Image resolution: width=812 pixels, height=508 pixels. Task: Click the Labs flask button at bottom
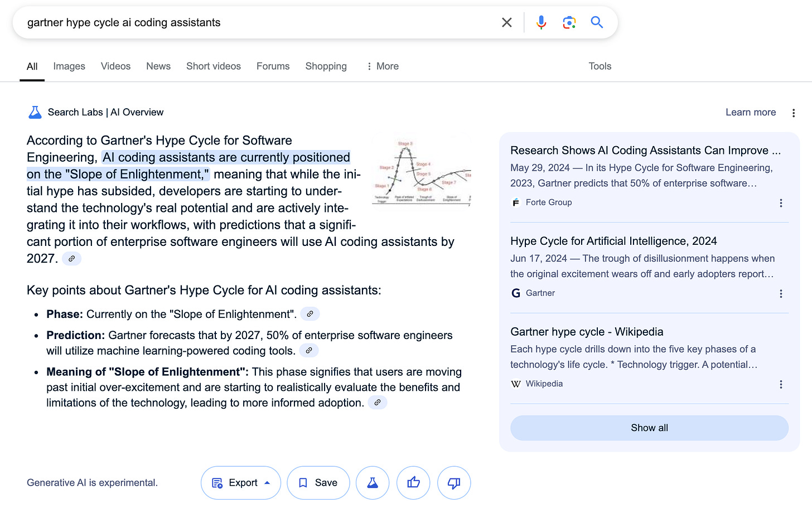(373, 483)
